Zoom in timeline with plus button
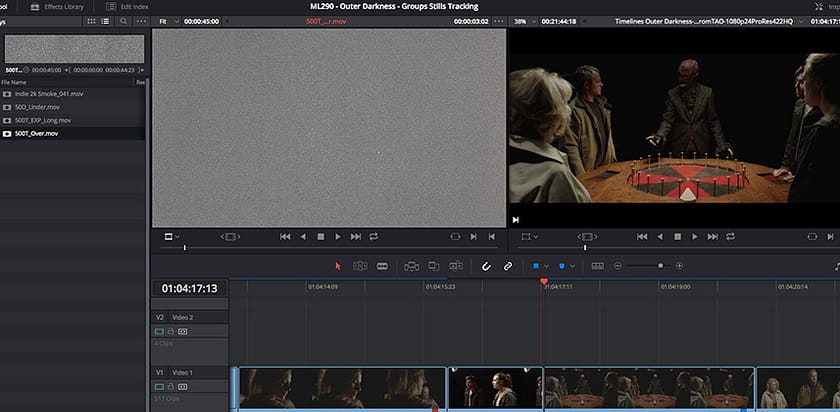Screen dimensions: 840x412 pyautogui.click(x=679, y=266)
